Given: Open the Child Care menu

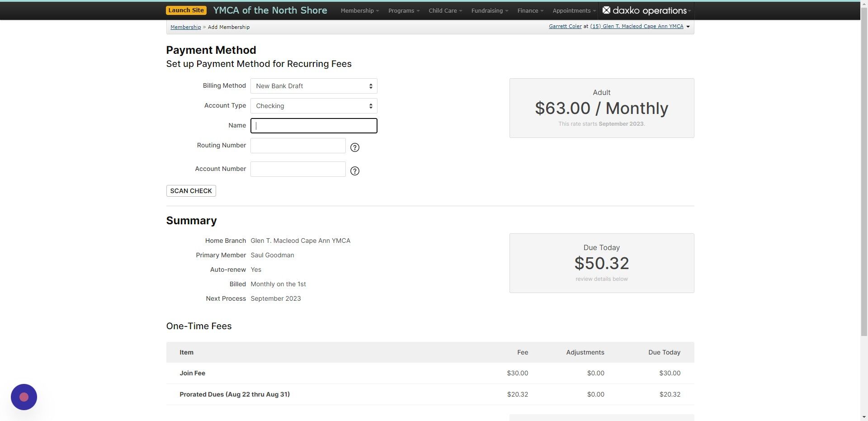Looking at the screenshot, I should pos(445,10).
